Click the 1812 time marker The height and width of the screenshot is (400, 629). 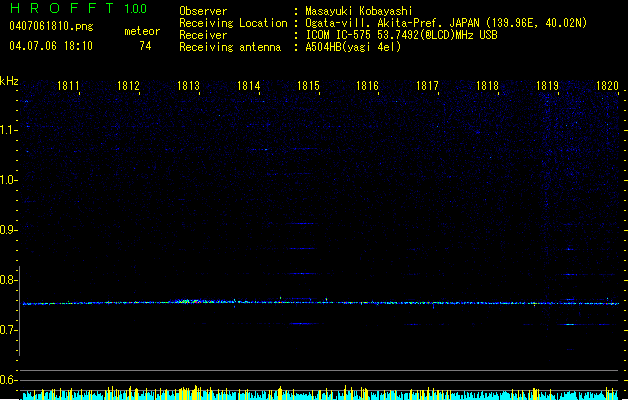128,86
